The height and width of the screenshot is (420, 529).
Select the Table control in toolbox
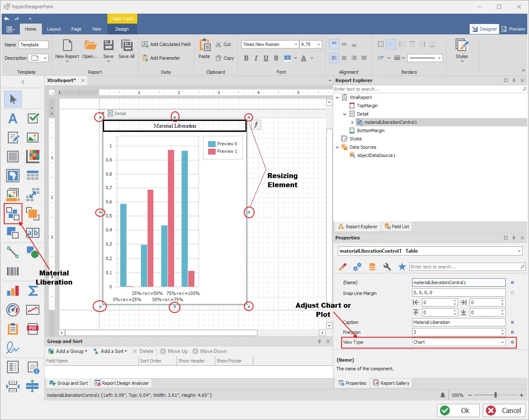coord(33,175)
